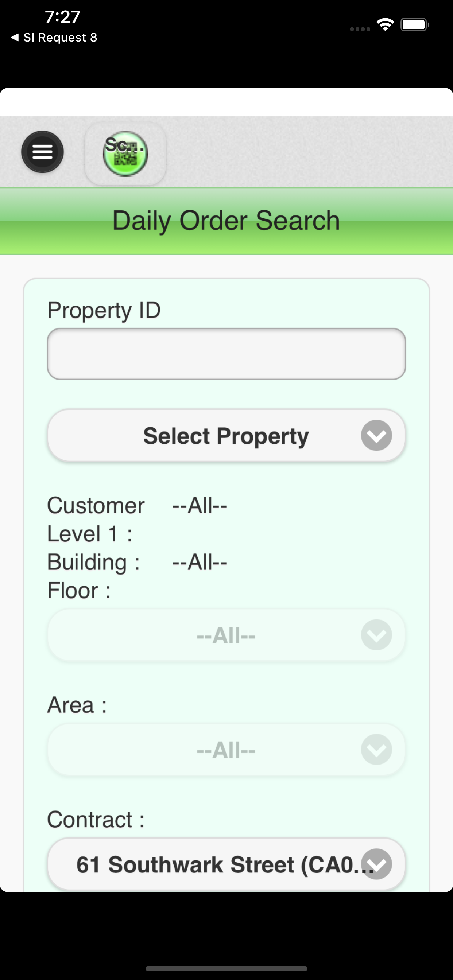Screen dimensions: 453x980
Task: Tap the Daily Order Search header
Action: pyautogui.click(x=226, y=221)
